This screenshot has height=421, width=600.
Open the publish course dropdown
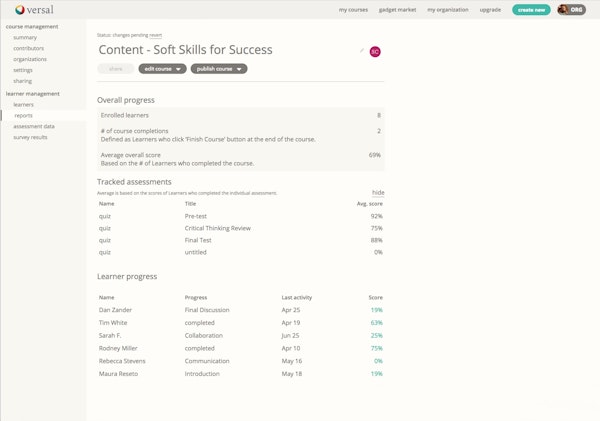pos(219,69)
